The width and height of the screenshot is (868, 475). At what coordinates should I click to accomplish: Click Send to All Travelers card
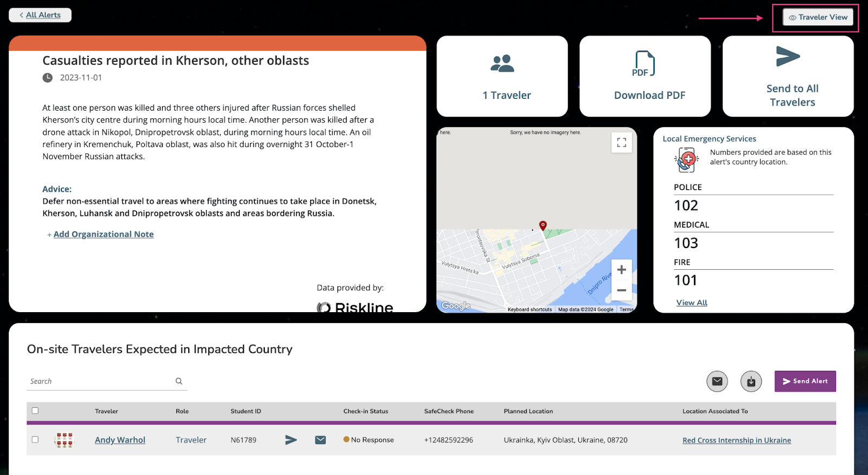tap(788, 76)
